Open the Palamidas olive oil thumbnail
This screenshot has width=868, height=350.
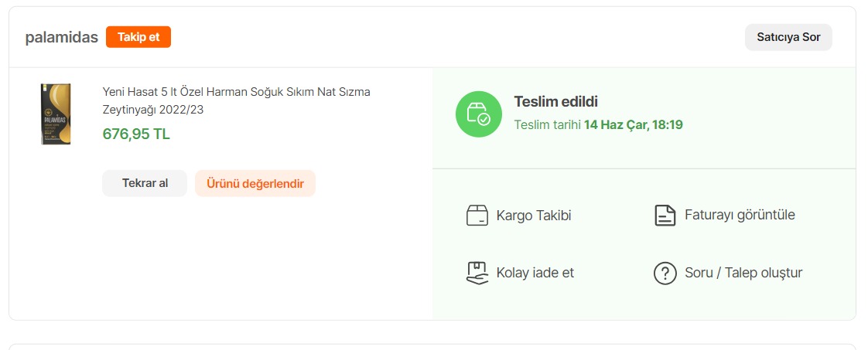pos(56,114)
